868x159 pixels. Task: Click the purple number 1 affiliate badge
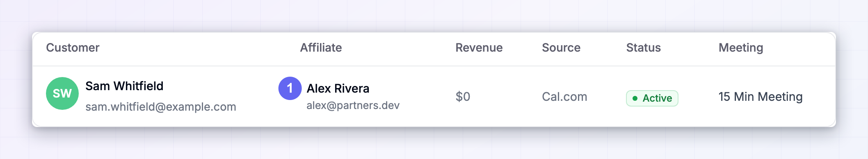pyautogui.click(x=290, y=88)
